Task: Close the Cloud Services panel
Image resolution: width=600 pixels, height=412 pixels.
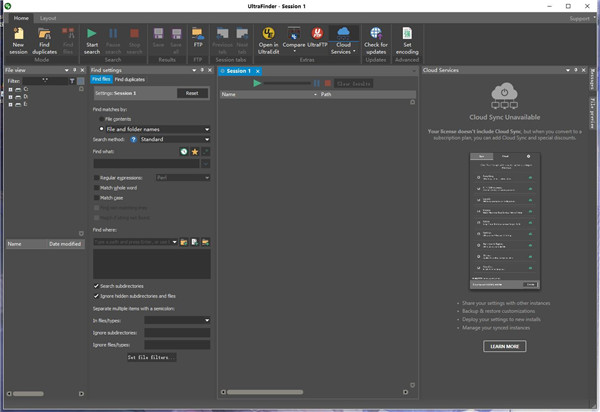Action: [584, 70]
